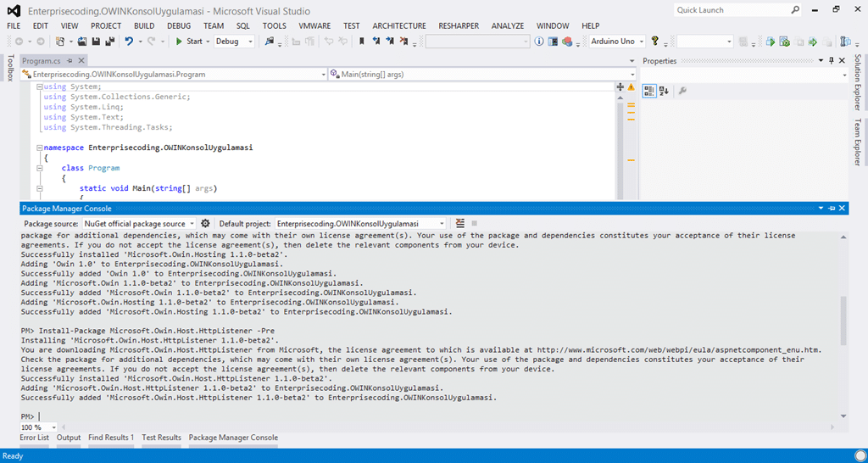The height and width of the screenshot is (463, 868).
Task: Click the editor split view handle
Action: click(x=620, y=87)
